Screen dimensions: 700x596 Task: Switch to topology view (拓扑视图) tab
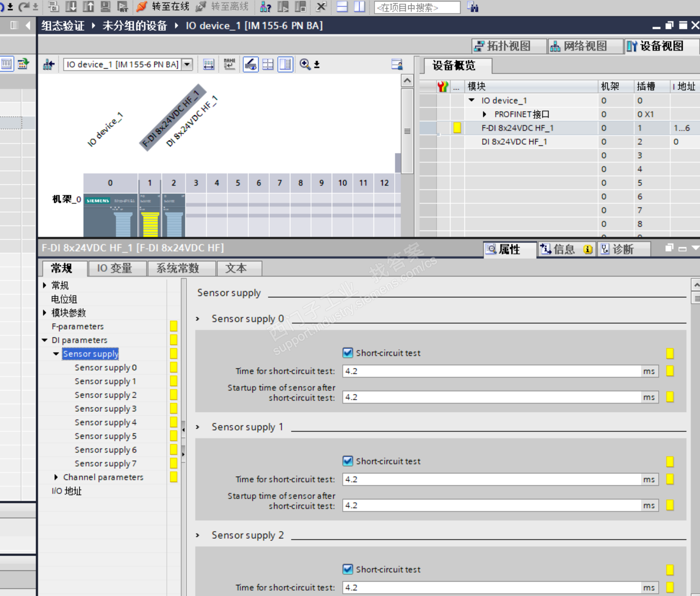(x=509, y=46)
